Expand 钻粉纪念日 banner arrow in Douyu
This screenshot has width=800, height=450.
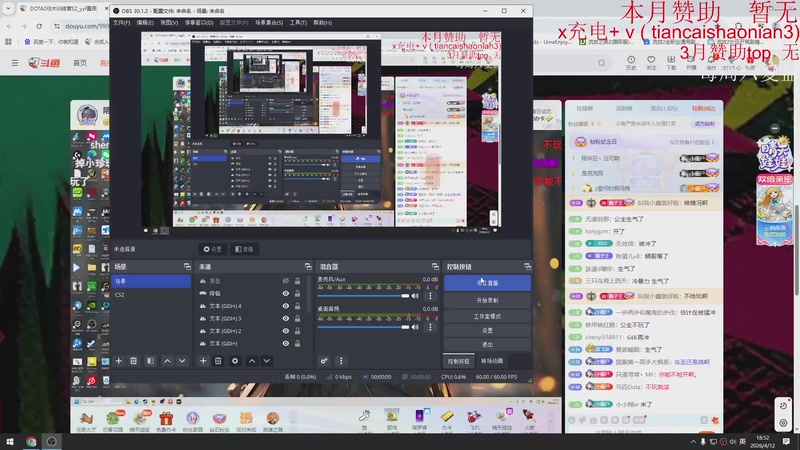click(713, 142)
